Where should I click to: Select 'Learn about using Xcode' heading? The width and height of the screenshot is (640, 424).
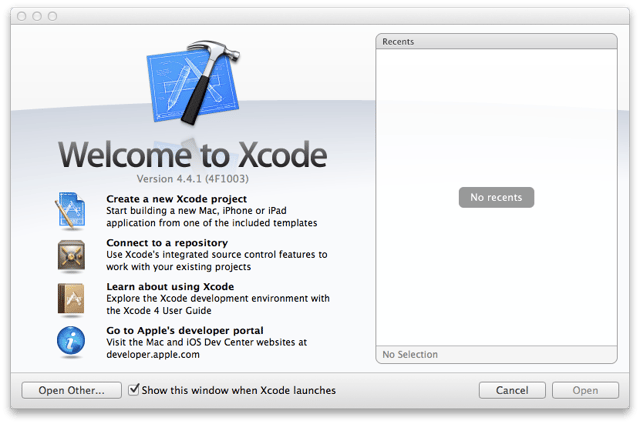[x=170, y=286]
